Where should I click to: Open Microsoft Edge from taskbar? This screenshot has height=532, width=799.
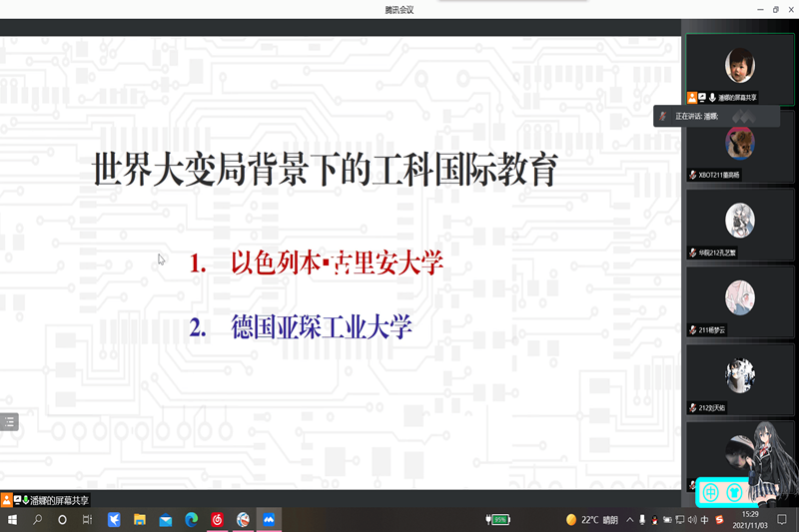coord(191,520)
